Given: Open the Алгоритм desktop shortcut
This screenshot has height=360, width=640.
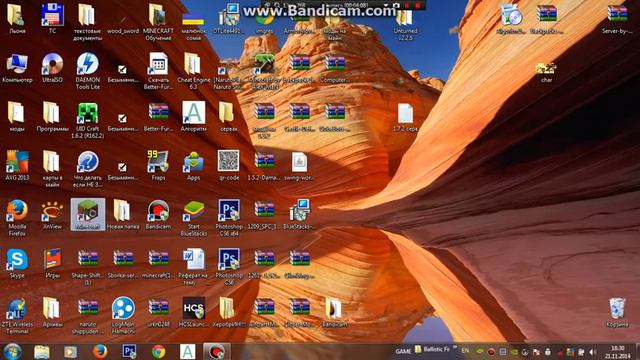Looking at the screenshot, I should (x=193, y=116).
